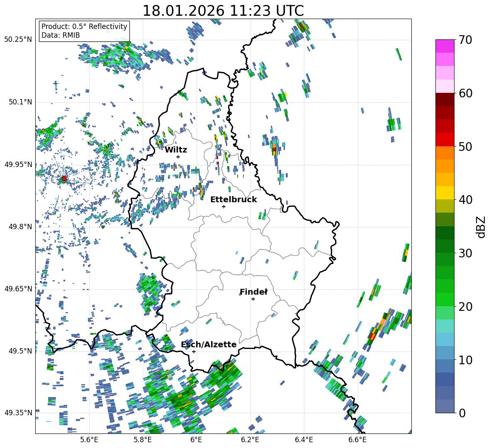Click the 49.8°N latitude label
491x448 pixels.
[20, 227]
